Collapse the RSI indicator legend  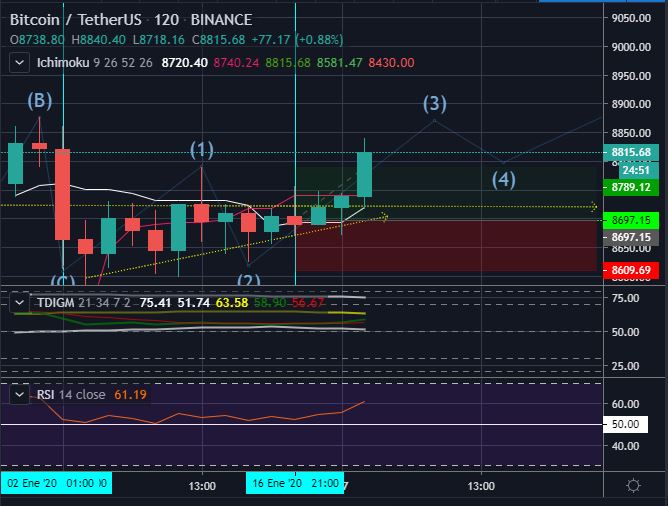20,394
